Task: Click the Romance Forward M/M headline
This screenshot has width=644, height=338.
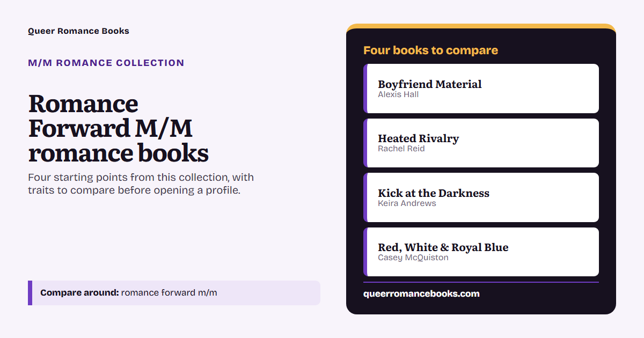Action: pos(118,129)
